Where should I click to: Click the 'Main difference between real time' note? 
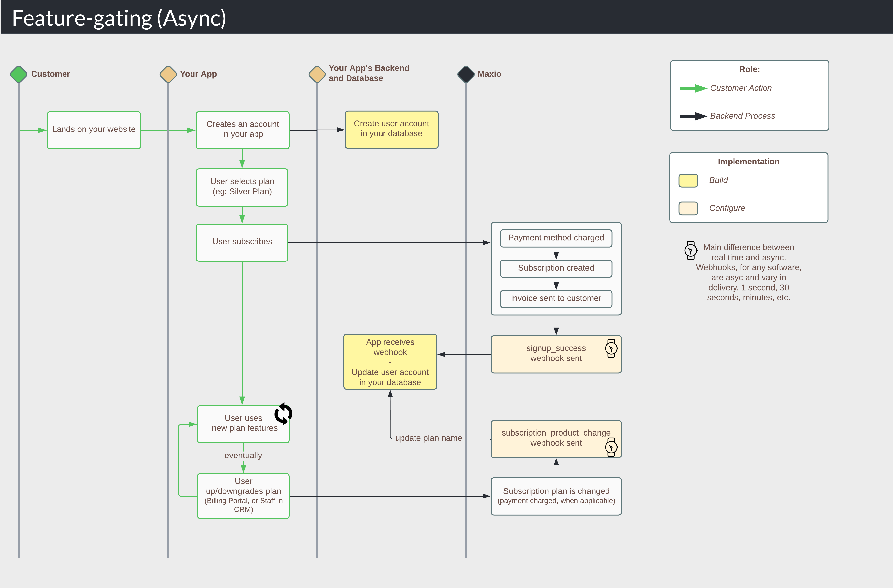point(749,272)
